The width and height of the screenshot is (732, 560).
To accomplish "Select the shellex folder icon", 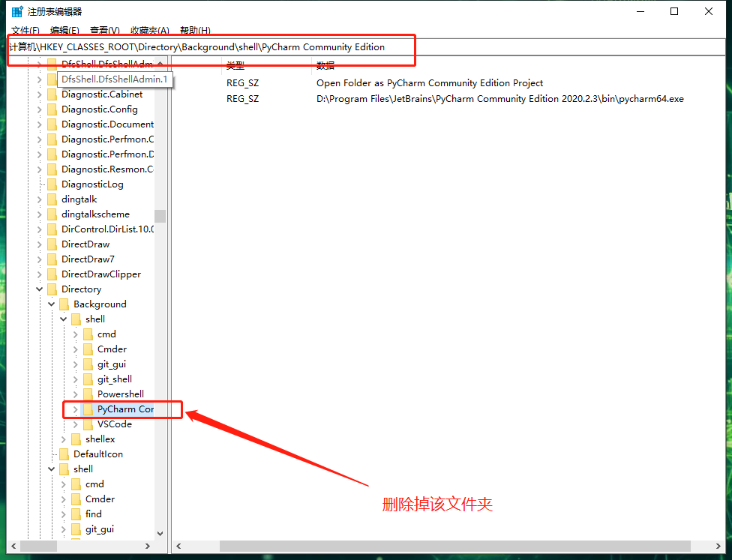I will [76, 439].
